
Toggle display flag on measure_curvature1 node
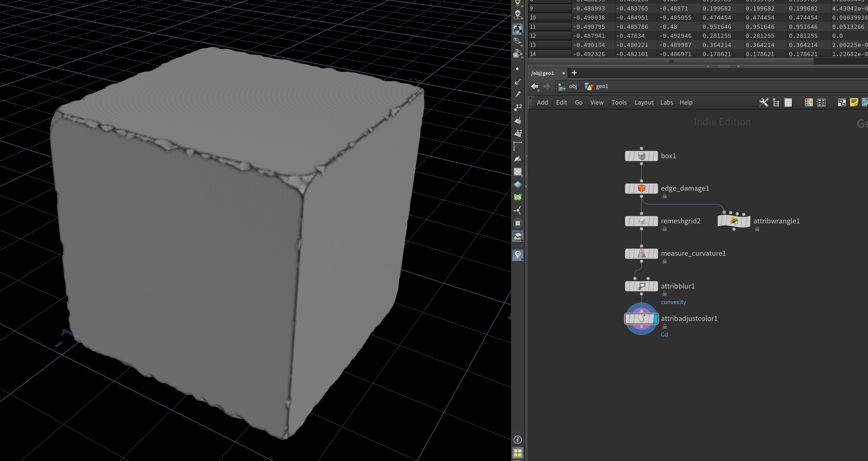pyautogui.click(x=655, y=253)
